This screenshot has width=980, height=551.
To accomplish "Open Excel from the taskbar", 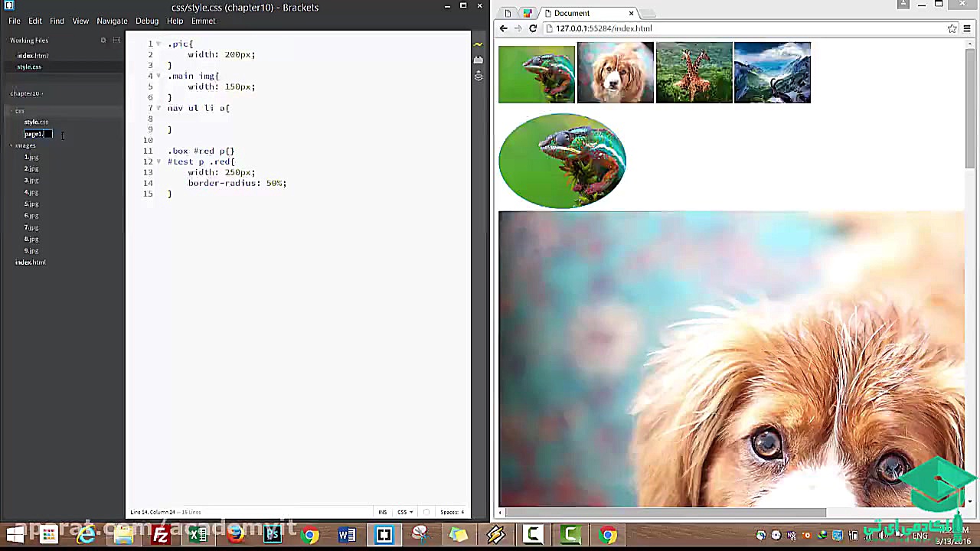I will (198, 534).
